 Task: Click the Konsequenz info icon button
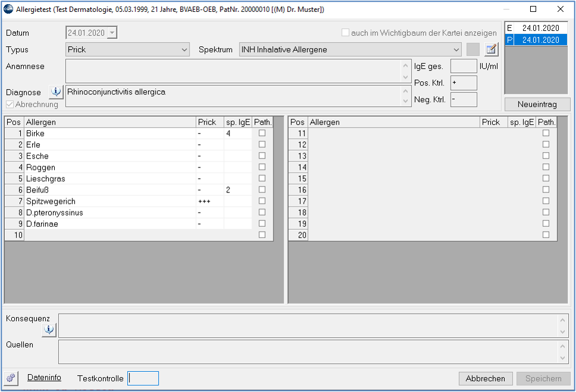point(49,330)
